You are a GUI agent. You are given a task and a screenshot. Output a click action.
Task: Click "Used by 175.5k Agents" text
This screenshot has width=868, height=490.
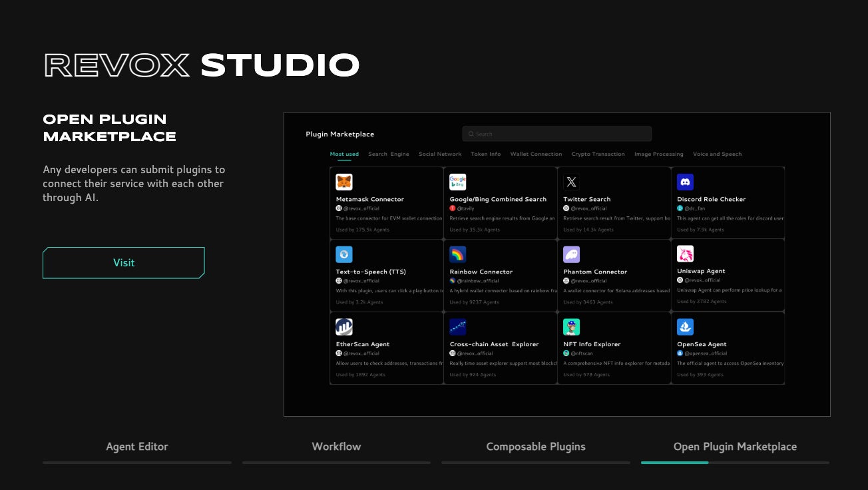[x=363, y=230]
